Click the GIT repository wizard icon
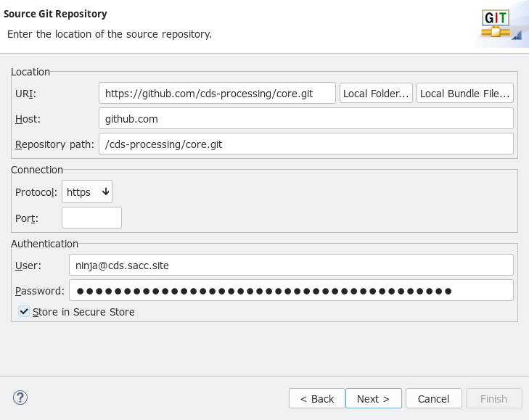The image size is (529, 420). click(500, 25)
